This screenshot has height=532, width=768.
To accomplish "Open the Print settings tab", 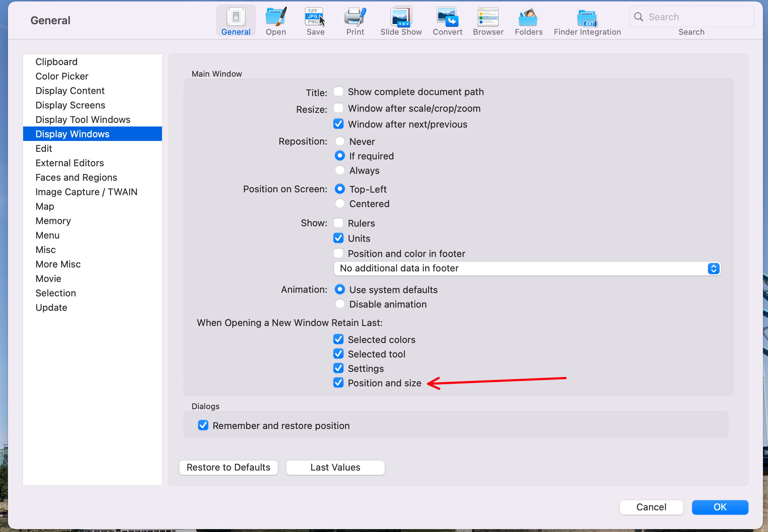I will (355, 20).
